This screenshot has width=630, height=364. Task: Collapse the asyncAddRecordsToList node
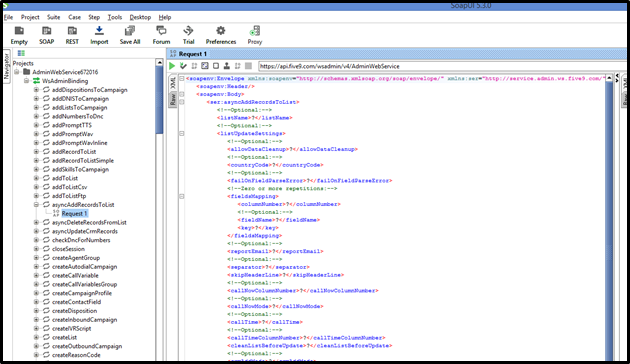tap(36, 204)
